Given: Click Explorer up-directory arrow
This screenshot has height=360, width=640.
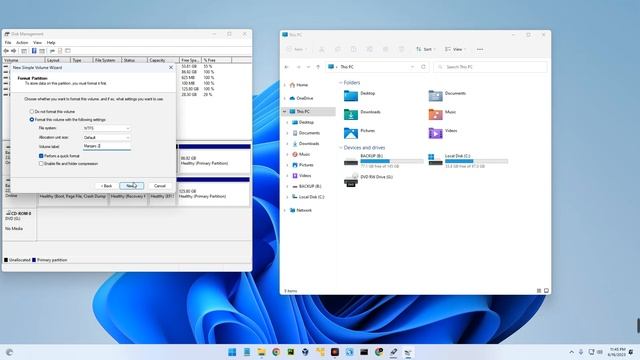Looking at the screenshot, I should tap(318, 67).
